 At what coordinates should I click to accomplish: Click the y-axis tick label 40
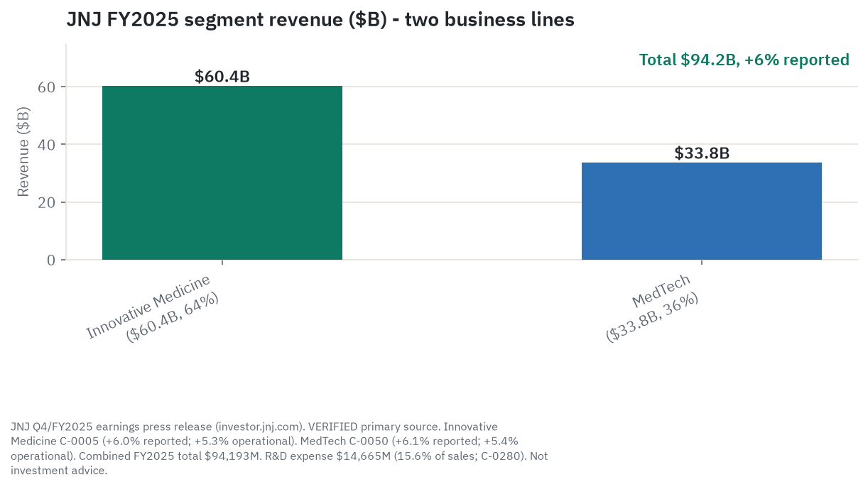(47, 145)
